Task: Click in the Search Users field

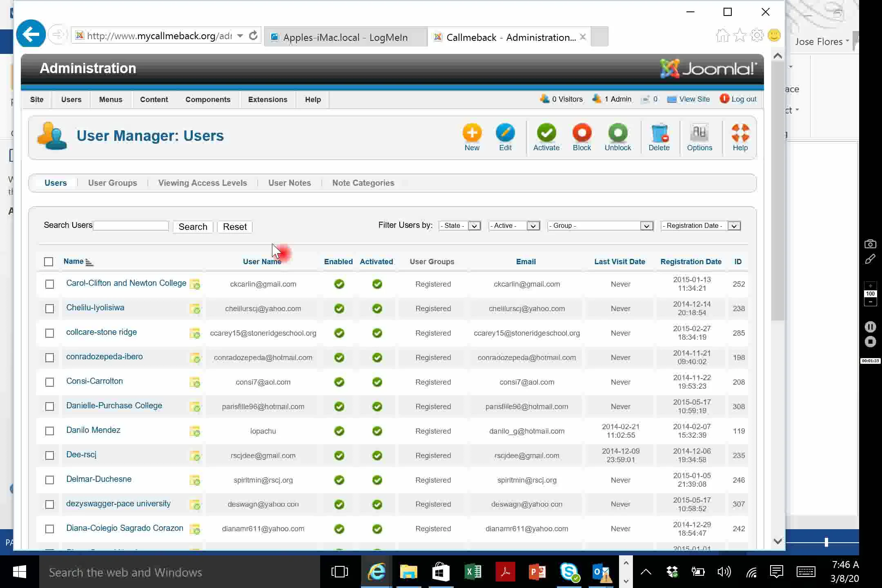Action: pos(131,226)
